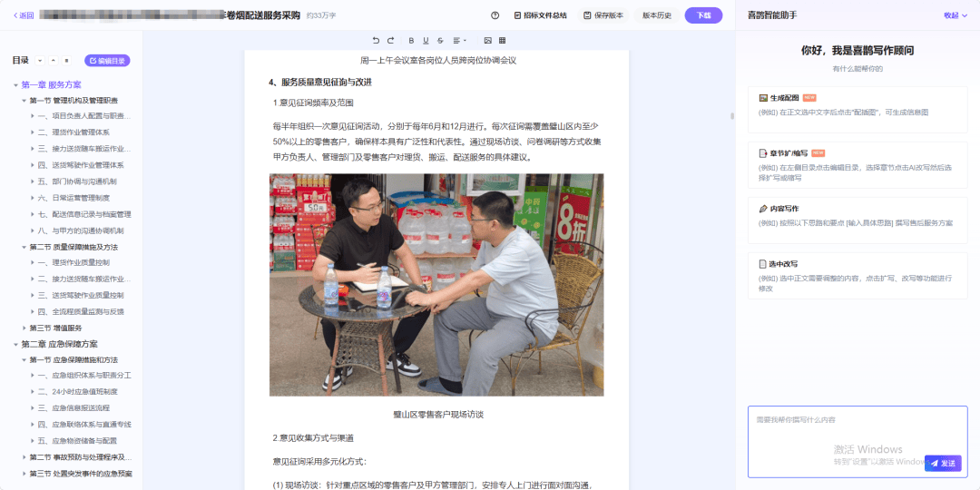Click the 下载 download button
Screen dimensions: 980x490
(x=704, y=15)
